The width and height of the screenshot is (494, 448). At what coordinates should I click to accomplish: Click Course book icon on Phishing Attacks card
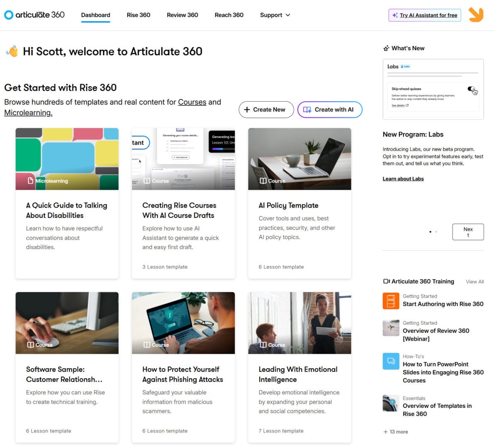(147, 345)
